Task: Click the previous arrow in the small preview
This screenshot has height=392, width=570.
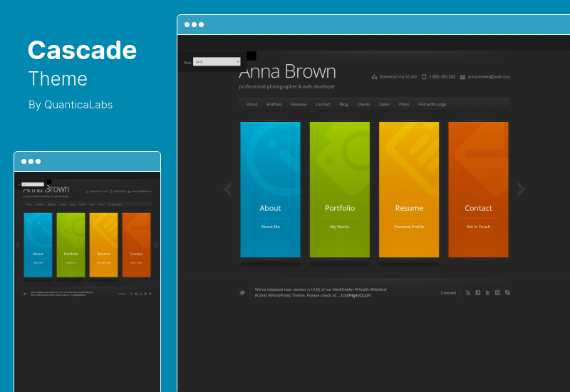Action: coord(19,244)
